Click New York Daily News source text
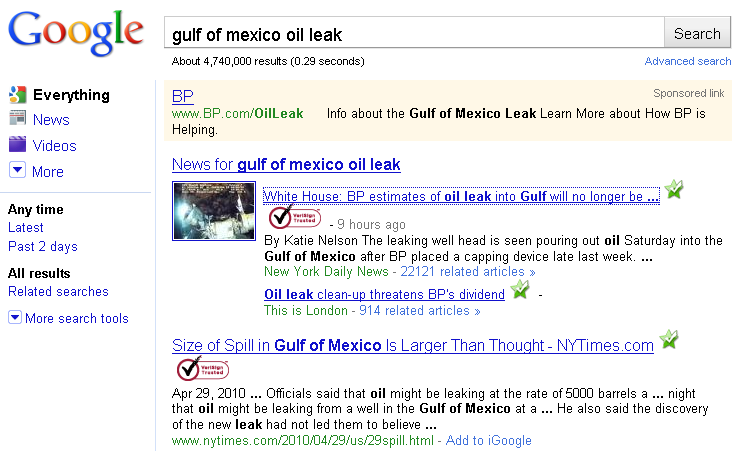The image size is (744, 451). pos(326,272)
